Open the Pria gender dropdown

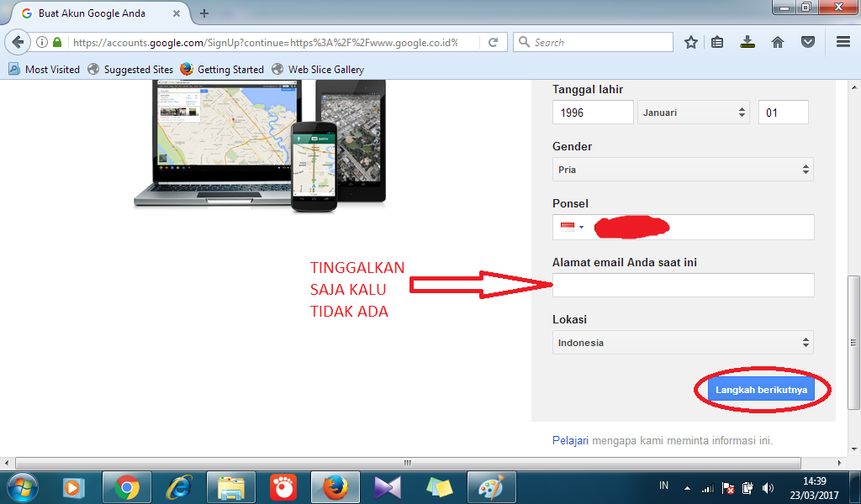click(x=683, y=169)
